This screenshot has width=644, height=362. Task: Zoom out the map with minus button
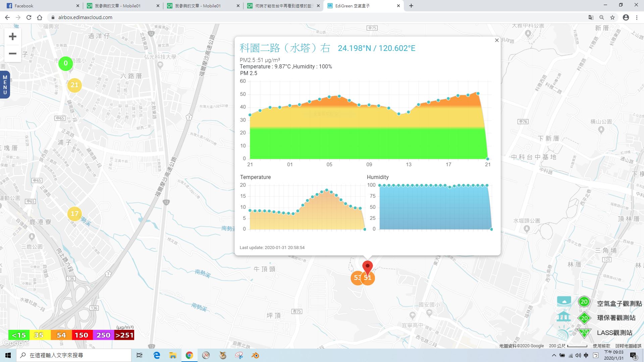coord(13,54)
